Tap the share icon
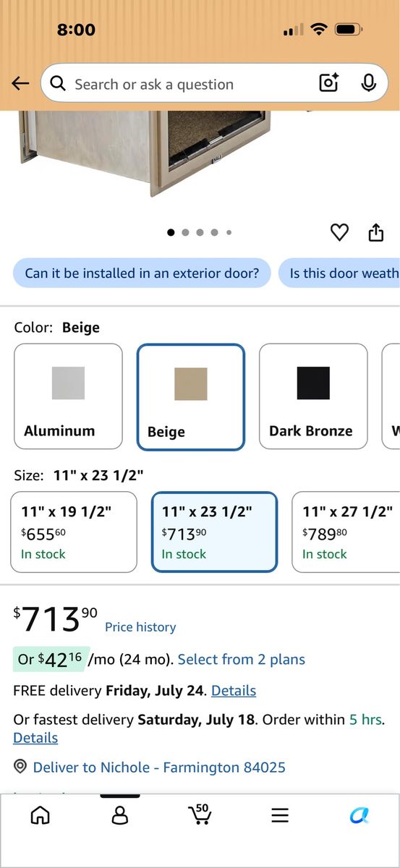 [375, 232]
